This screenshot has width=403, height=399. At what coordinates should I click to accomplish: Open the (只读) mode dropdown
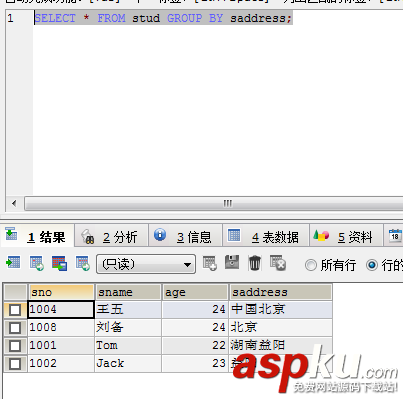(146, 264)
